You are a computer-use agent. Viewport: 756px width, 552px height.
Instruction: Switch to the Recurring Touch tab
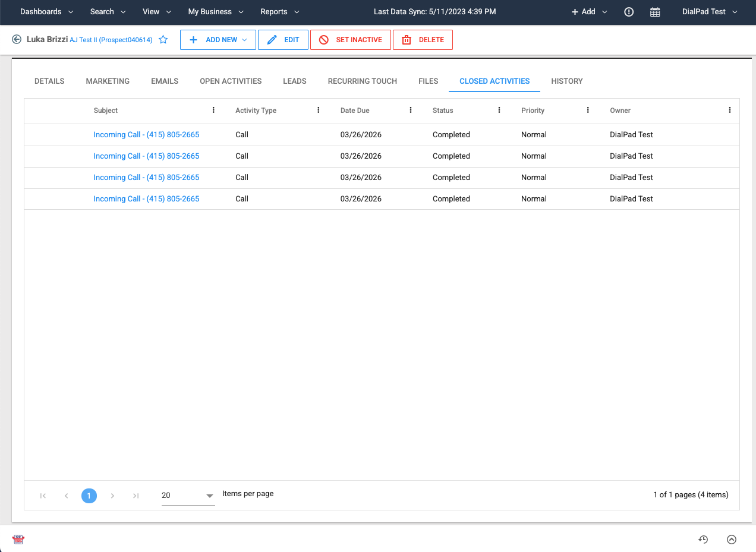tap(363, 81)
